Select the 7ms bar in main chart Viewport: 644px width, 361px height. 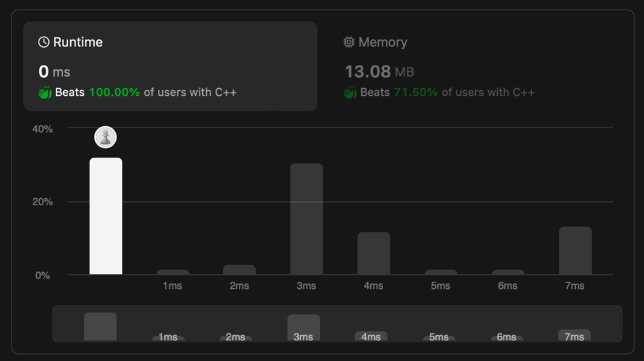[x=575, y=251]
